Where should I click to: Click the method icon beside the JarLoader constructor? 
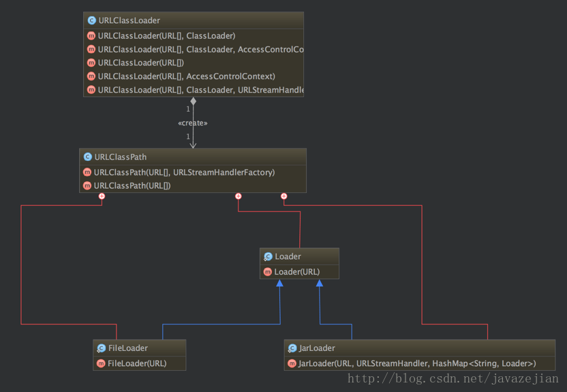click(292, 363)
